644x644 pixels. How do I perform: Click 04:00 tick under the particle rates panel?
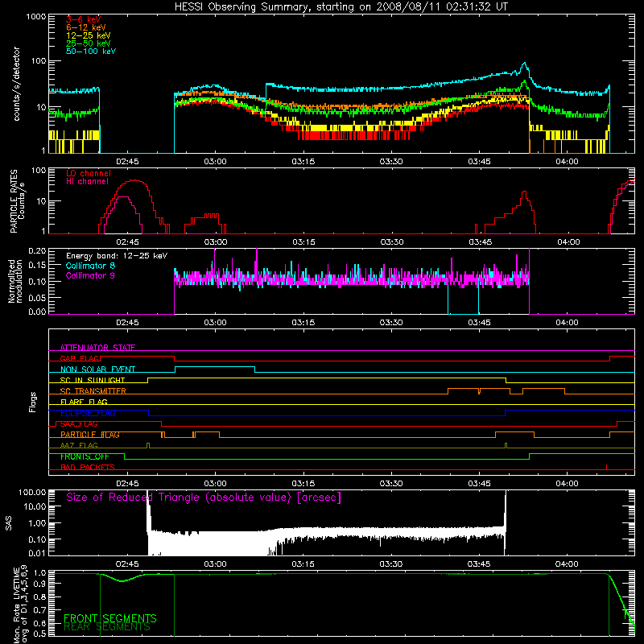[568, 242]
